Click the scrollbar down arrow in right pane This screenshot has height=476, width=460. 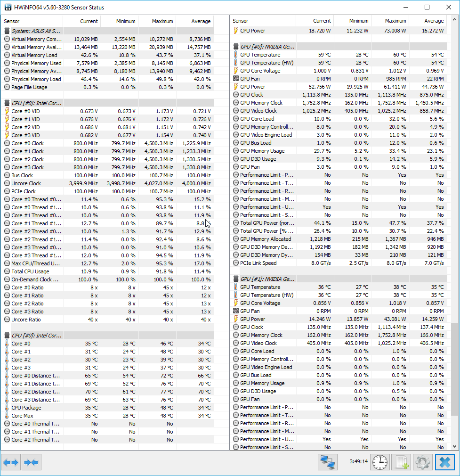point(454,446)
